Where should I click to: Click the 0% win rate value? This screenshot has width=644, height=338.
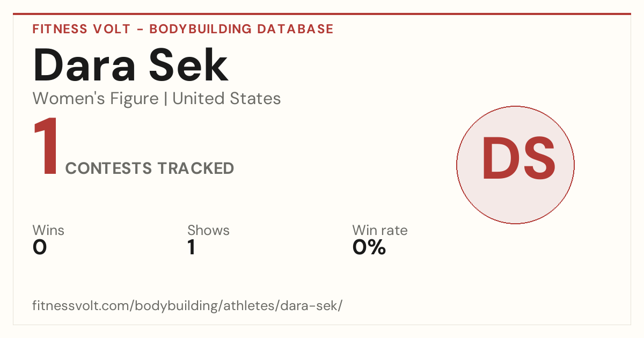pyautogui.click(x=369, y=247)
